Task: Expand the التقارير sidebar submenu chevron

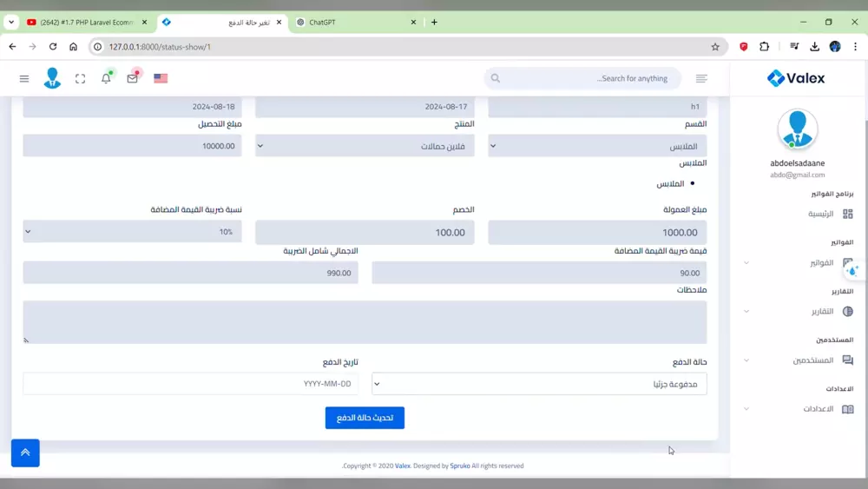Action: pyautogui.click(x=746, y=312)
